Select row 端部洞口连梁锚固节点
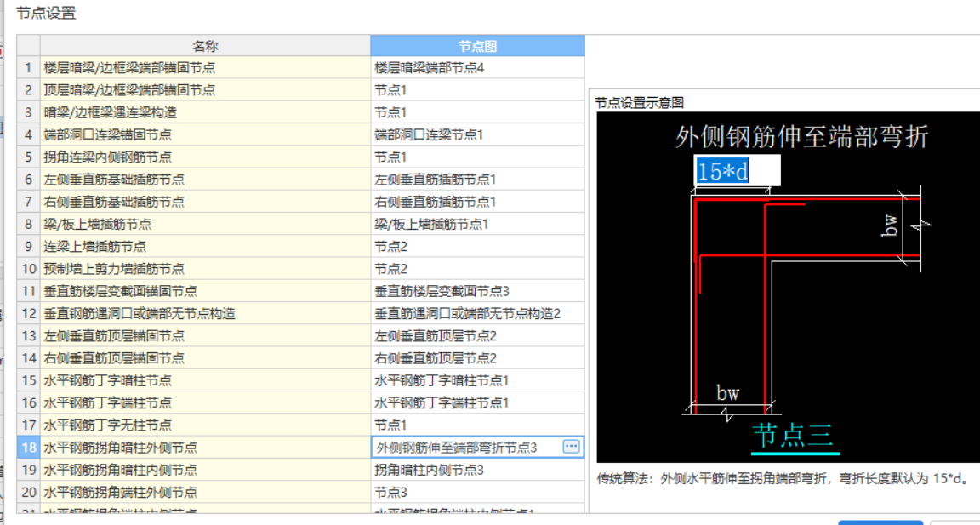 (206, 134)
